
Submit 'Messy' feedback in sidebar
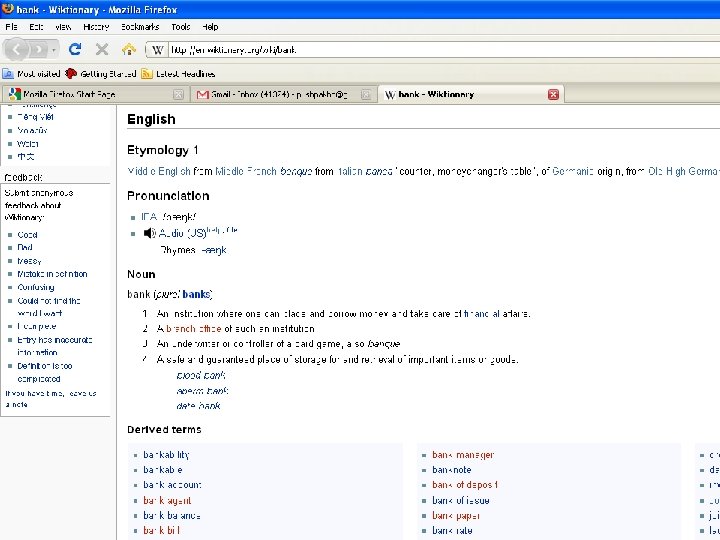tap(29, 261)
